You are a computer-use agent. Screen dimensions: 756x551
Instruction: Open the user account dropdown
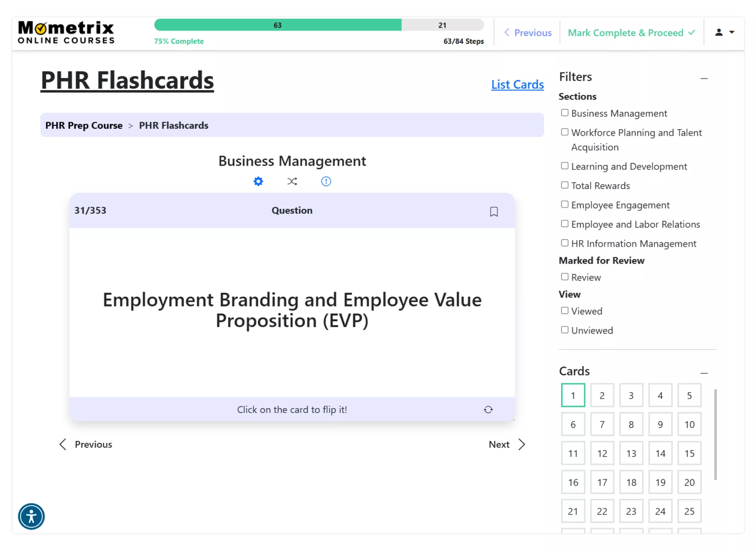(725, 32)
